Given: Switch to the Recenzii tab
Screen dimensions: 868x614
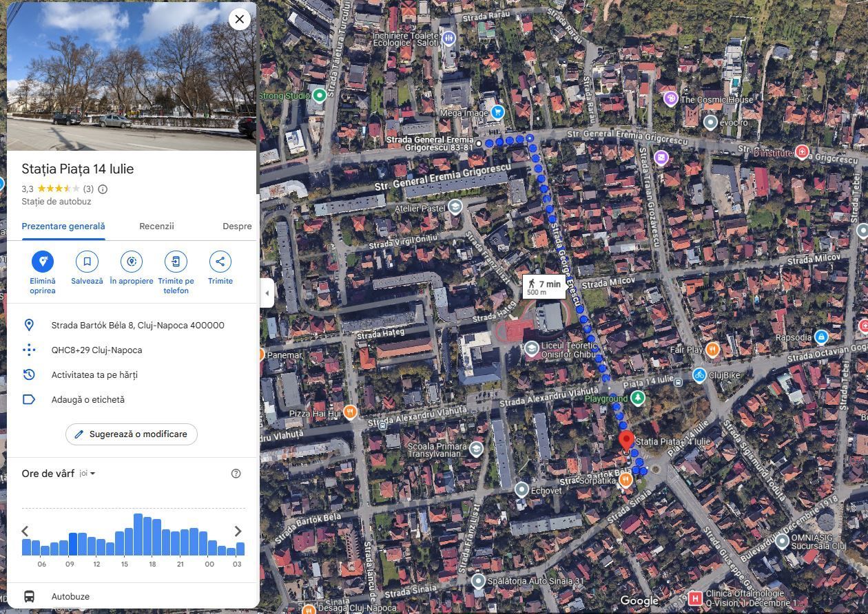Looking at the screenshot, I should tap(156, 226).
